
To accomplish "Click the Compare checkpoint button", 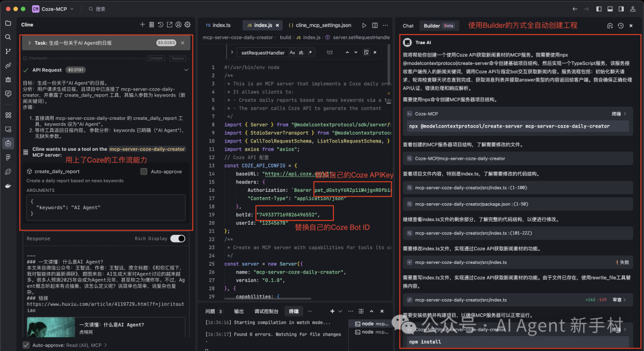I will [x=156, y=58].
